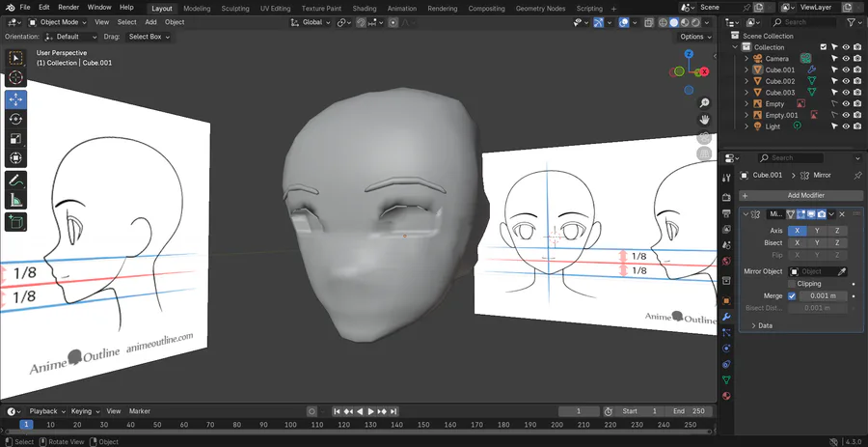Open the Object Mode dropdown
This screenshot has height=447, width=868.
(58, 22)
